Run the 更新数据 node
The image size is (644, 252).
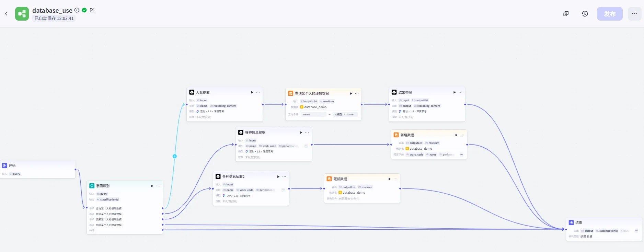point(390,179)
